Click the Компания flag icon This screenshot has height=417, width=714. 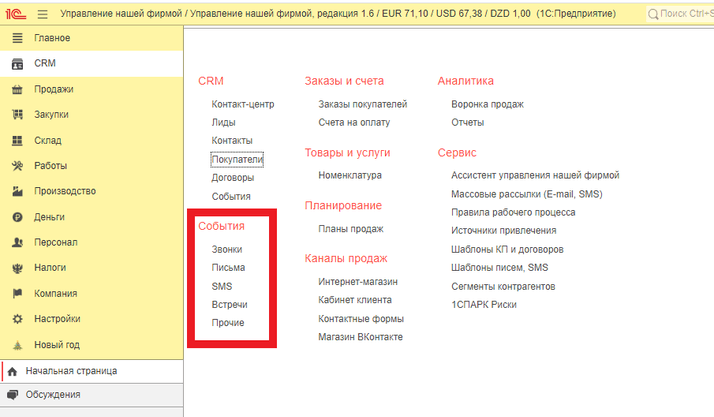(17, 293)
